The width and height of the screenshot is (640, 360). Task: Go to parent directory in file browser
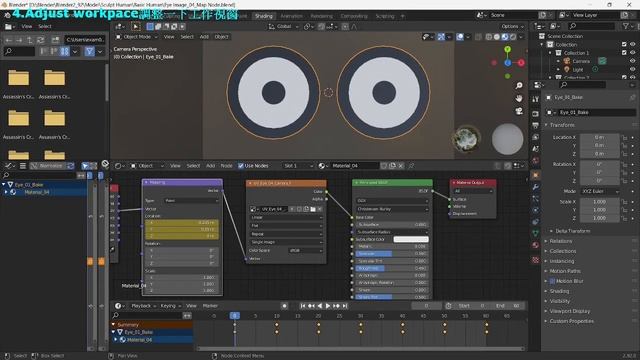[x=30, y=40]
